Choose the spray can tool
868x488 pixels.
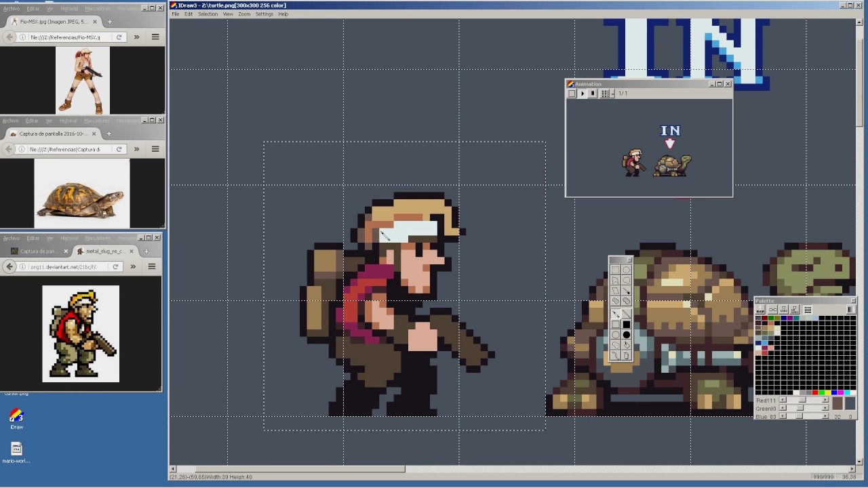tap(627, 355)
